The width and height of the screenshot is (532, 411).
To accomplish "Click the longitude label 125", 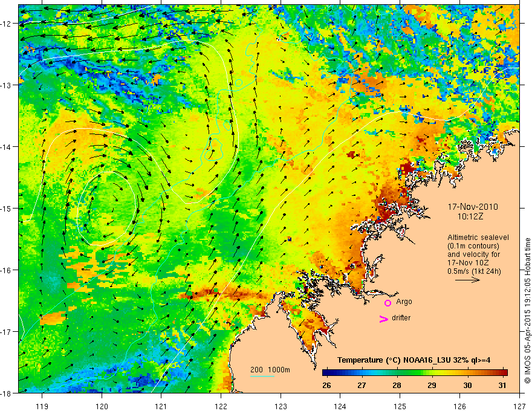I will 400,406.
